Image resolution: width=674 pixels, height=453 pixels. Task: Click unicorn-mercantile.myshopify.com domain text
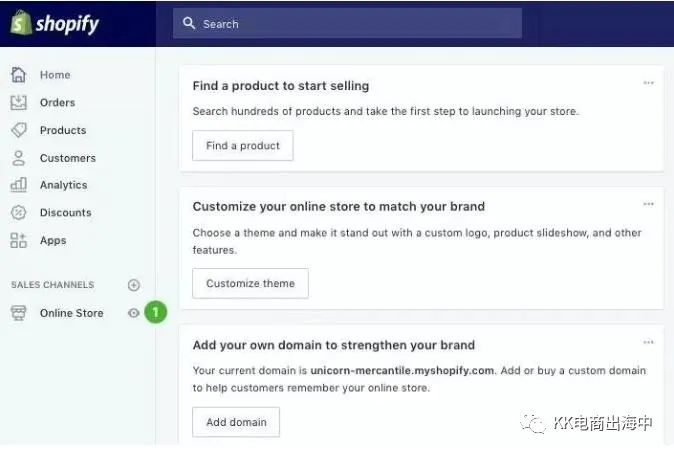[x=402, y=370]
